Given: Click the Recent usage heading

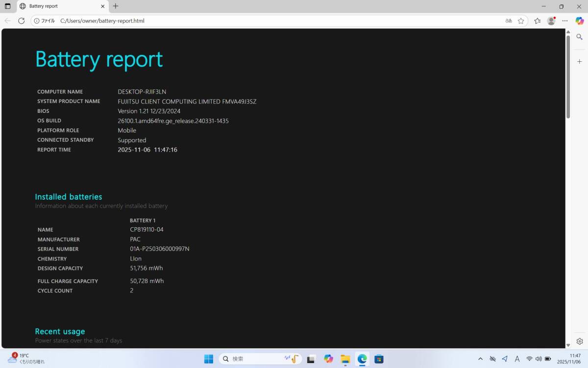Looking at the screenshot, I should (x=60, y=331).
